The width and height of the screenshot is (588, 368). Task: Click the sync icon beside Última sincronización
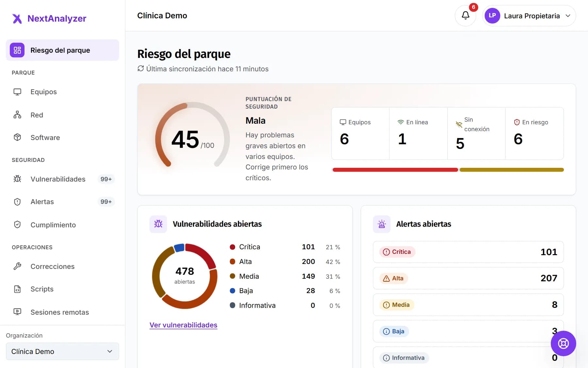[x=140, y=68]
